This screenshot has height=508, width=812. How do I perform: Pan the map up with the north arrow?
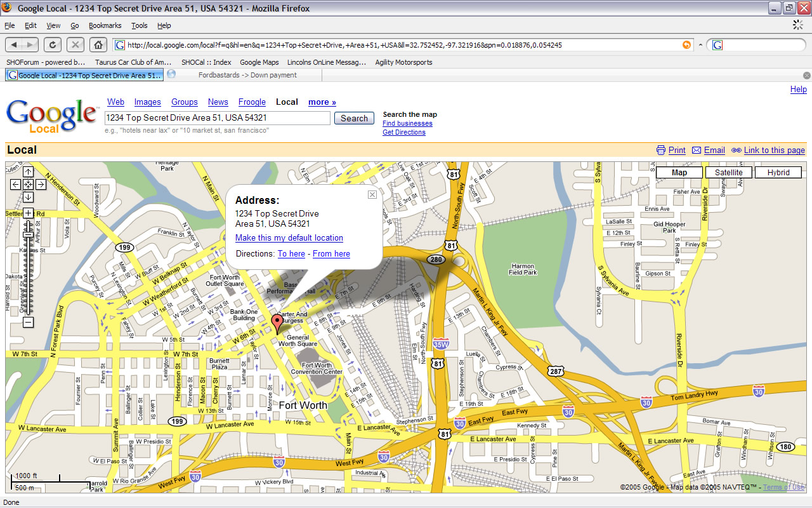pos(29,172)
